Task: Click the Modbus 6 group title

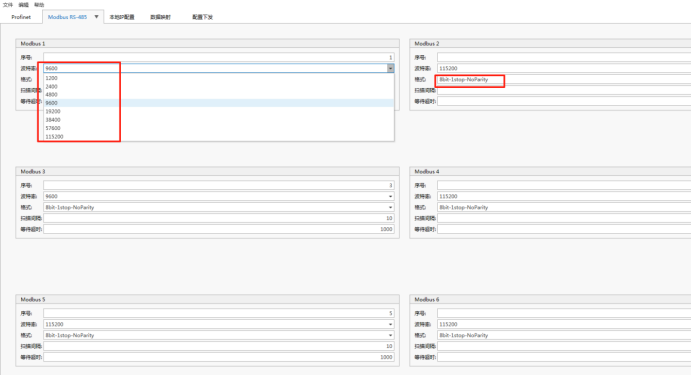Action: [427, 299]
